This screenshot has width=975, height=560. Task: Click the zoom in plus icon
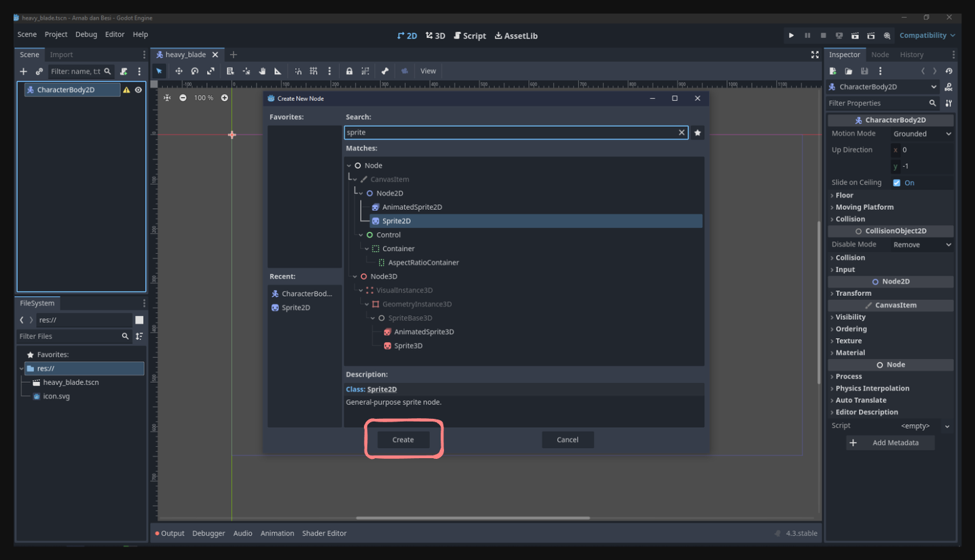(225, 98)
